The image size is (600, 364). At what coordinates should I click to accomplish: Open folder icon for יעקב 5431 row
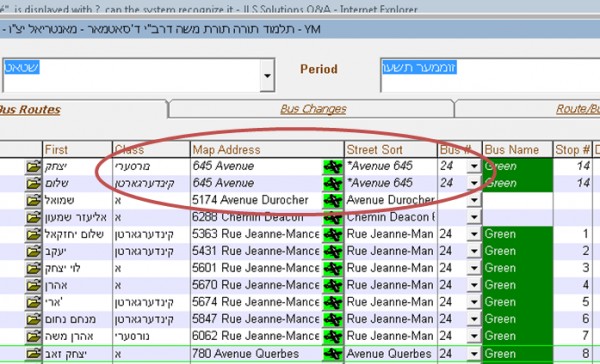click(33, 251)
